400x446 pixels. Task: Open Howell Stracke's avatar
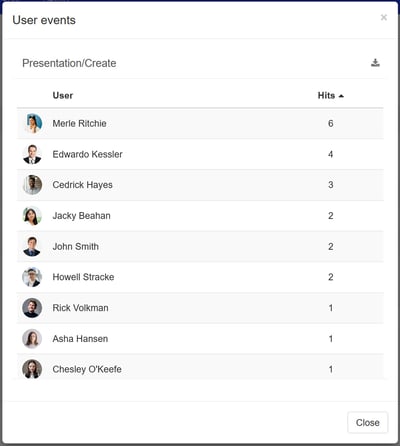click(x=32, y=277)
